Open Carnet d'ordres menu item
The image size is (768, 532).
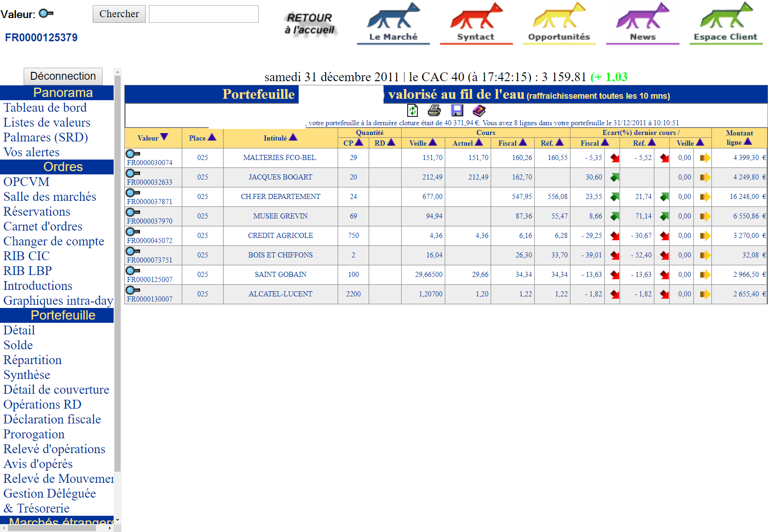tap(43, 226)
